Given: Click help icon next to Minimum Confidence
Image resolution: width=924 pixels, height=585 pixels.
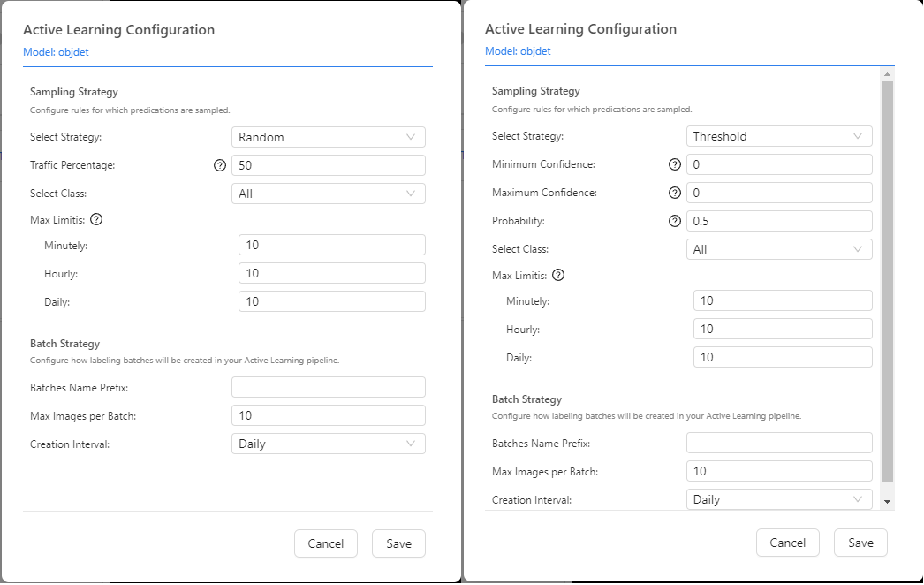Looking at the screenshot, I should pos(675,164).
